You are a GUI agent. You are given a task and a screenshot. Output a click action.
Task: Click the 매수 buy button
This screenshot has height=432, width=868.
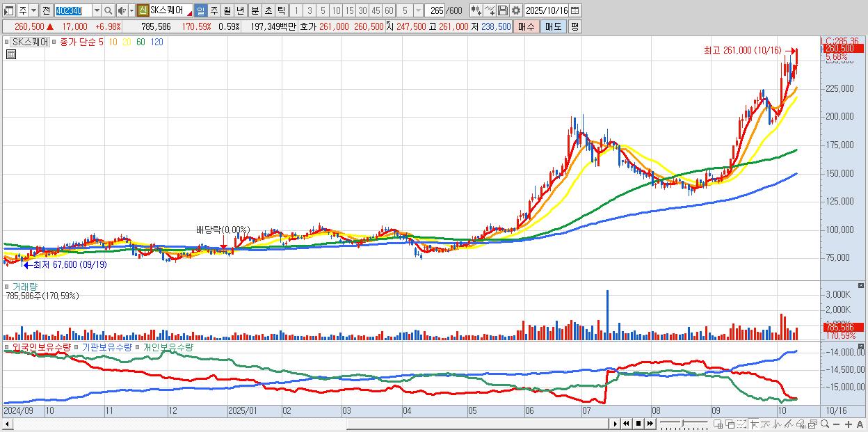pyautogui.click(x=527, y=26)
